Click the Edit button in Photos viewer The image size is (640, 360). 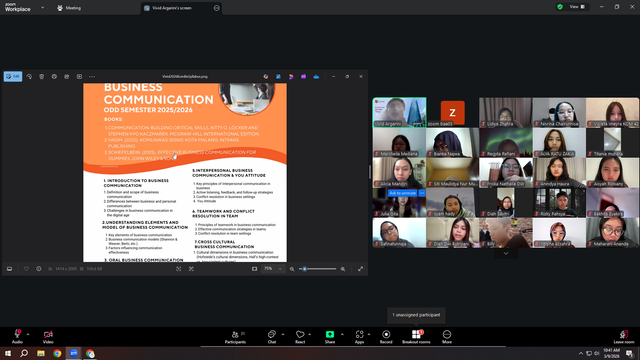13,76
